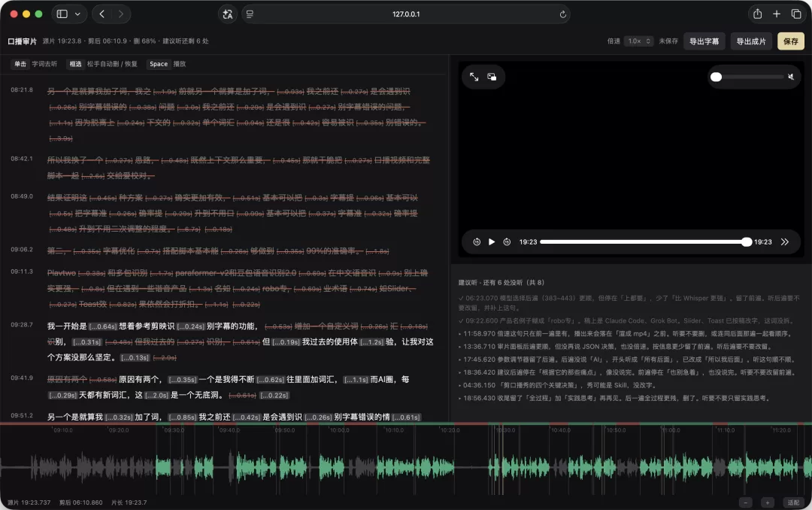Open the checked 09:22.600 suggestion
Image resolution: width=812 pixels, height=510 pixels.
pyautogui.click(x=625, y=321)
